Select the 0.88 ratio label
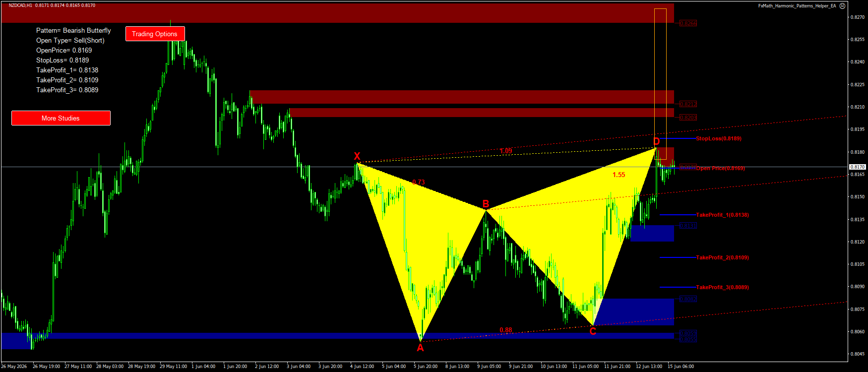The image size is (868, 372). coord(506,330)
